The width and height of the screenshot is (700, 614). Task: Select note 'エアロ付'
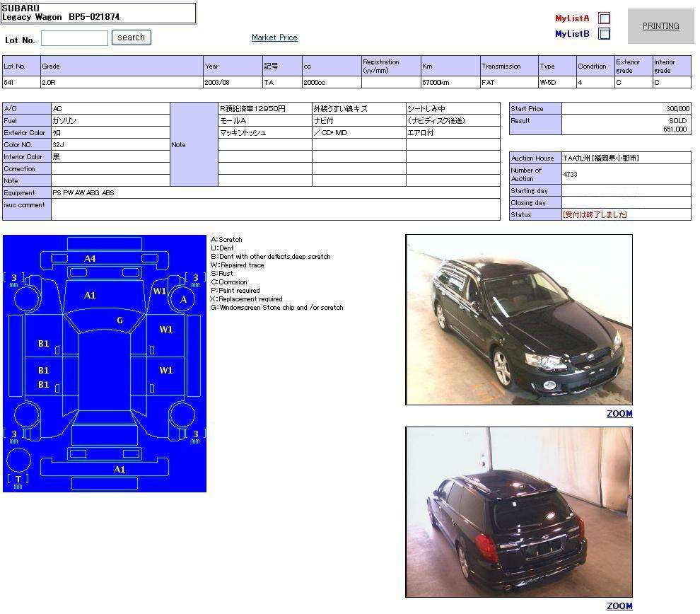pos(421,132)
